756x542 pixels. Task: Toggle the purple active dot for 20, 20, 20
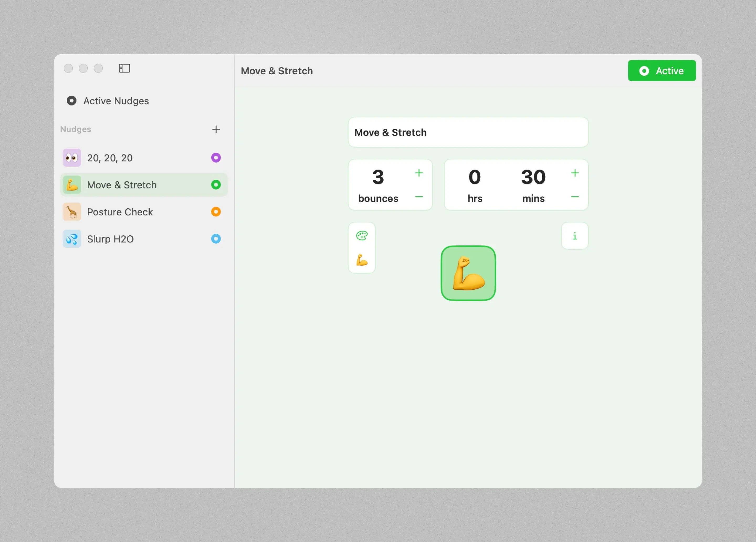216,158
